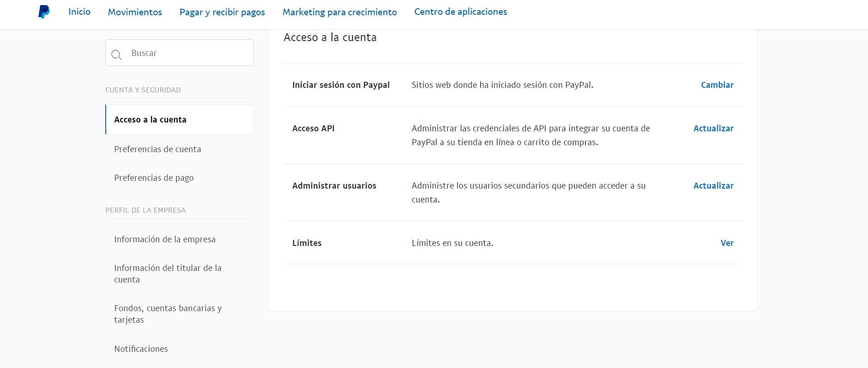868x368 pixels.
Task: Open the Inicio menu
Action: pos(79,12)
